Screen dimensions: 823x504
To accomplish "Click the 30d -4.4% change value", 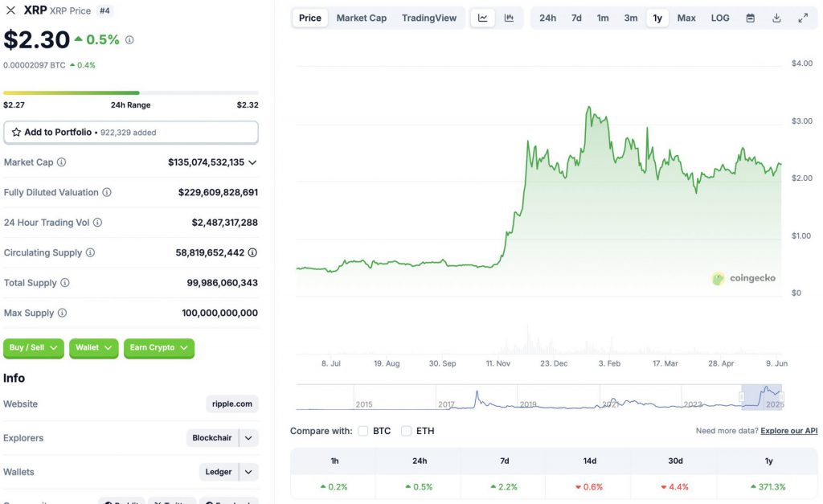I will pyautogui.click(x=674, y=487).
